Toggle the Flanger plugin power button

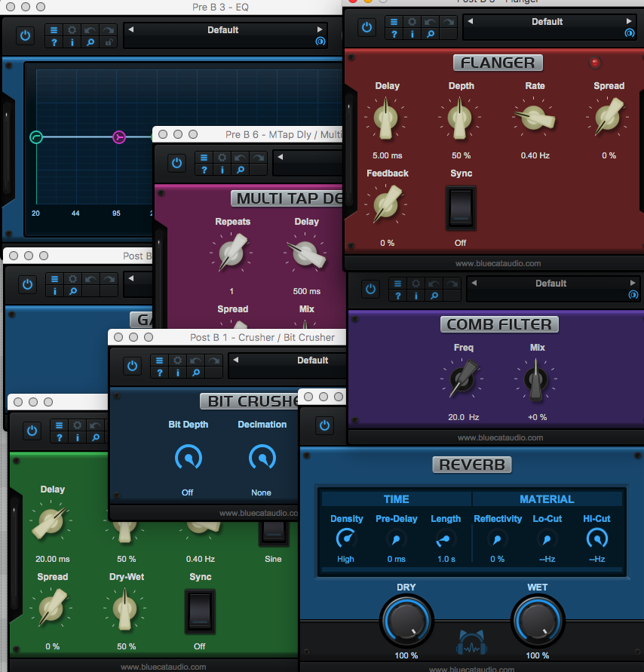coord(367,27)
